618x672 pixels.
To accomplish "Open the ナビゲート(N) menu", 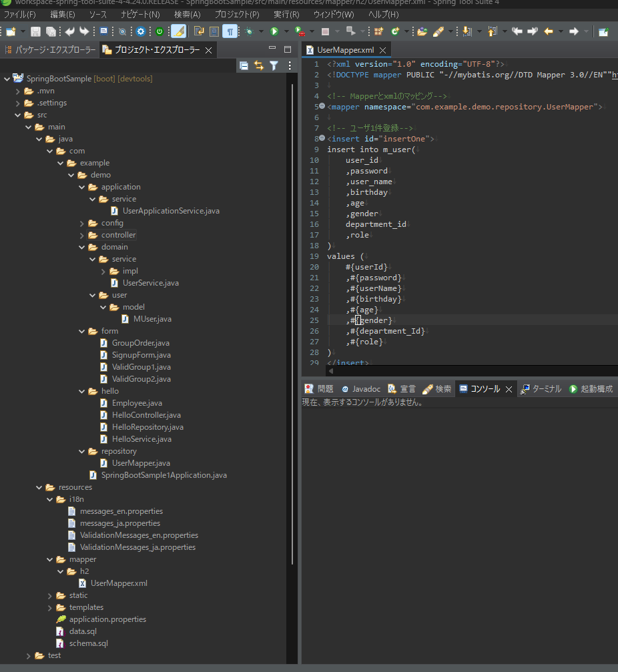I will click(x=140, y=14).
